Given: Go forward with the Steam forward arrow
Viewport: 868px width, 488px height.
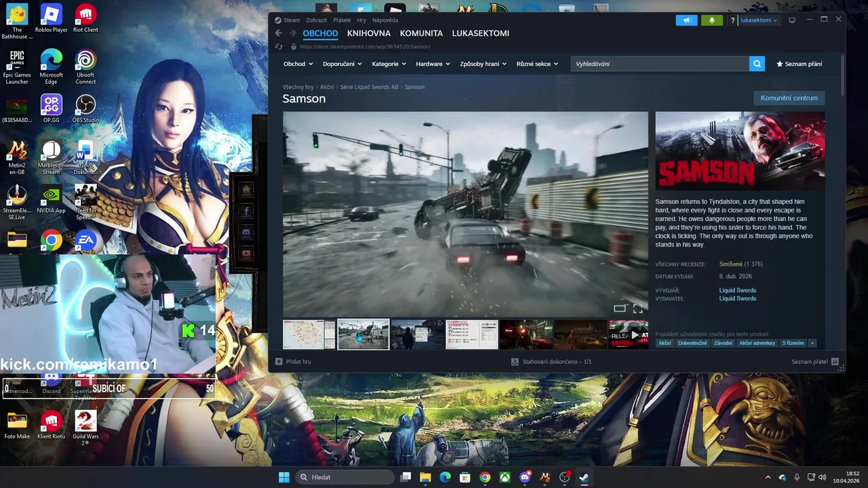Looking at the screenshot, I should (292, 33).
